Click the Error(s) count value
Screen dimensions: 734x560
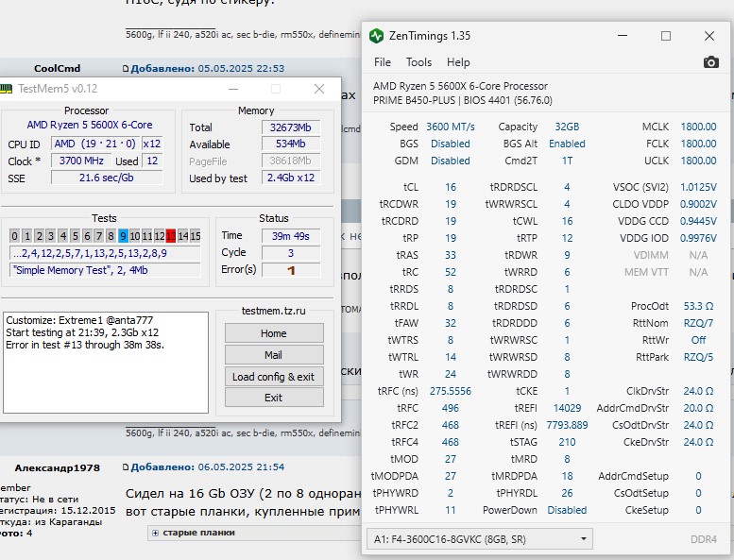coord(291,270)
